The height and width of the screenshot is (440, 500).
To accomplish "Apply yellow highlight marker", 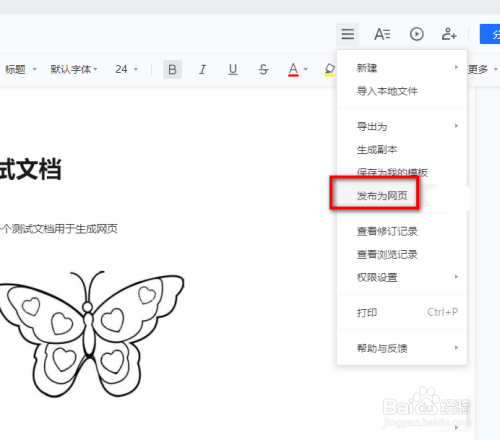I will tap(329, 69).
